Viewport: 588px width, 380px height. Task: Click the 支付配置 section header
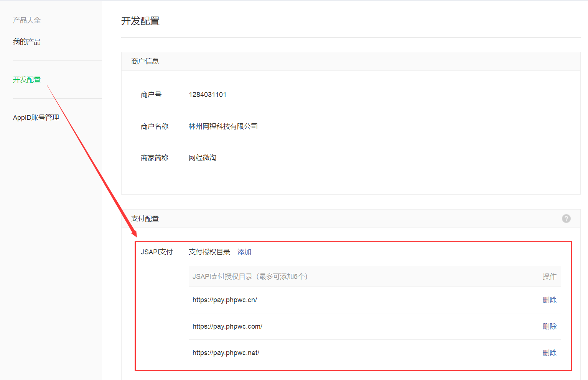click(145, 219)
